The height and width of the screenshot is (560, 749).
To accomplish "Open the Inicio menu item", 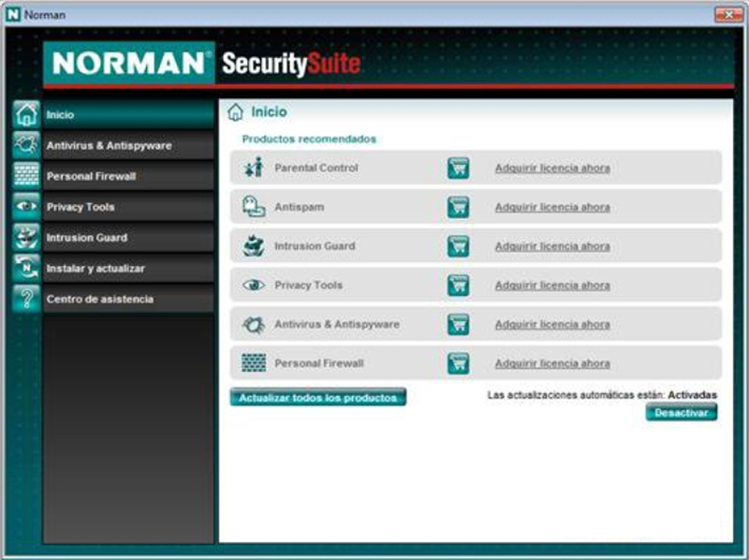I will click(128, 114).
